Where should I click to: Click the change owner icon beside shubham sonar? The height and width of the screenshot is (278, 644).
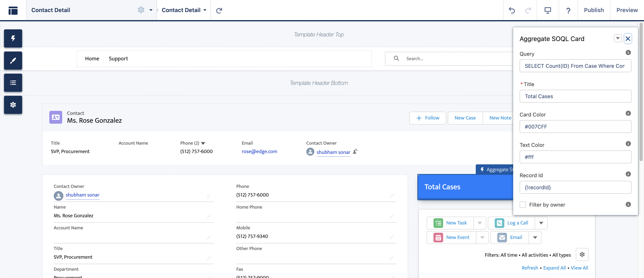[x=355, y=151]
